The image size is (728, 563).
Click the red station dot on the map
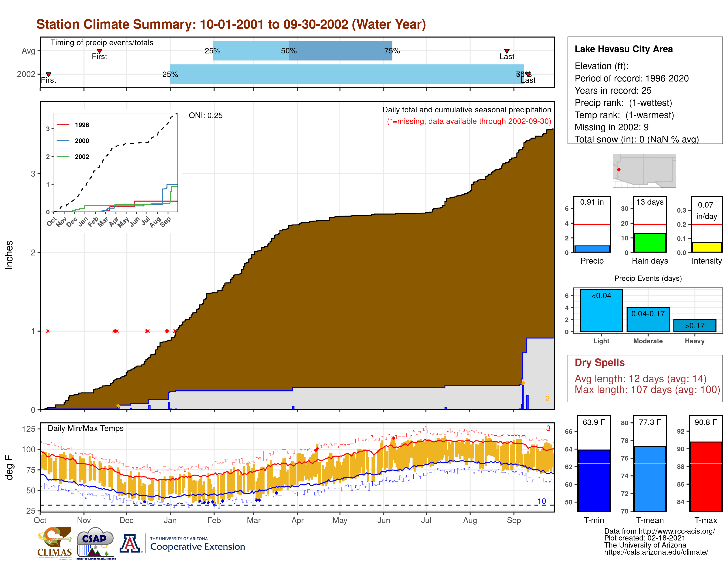pyautogui.click(x=619, y=170)
